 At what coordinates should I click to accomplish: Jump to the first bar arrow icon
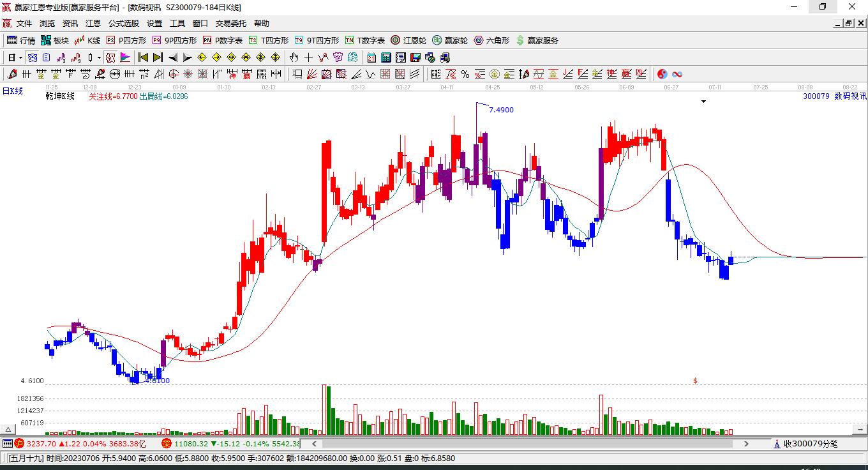(x=144, y=57)
